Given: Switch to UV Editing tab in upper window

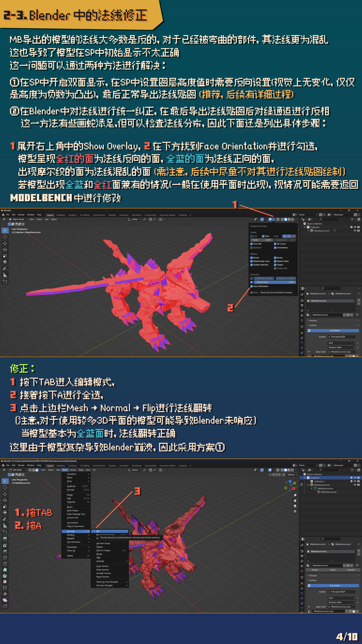Looking at the screenshot, I should point(85,215).
